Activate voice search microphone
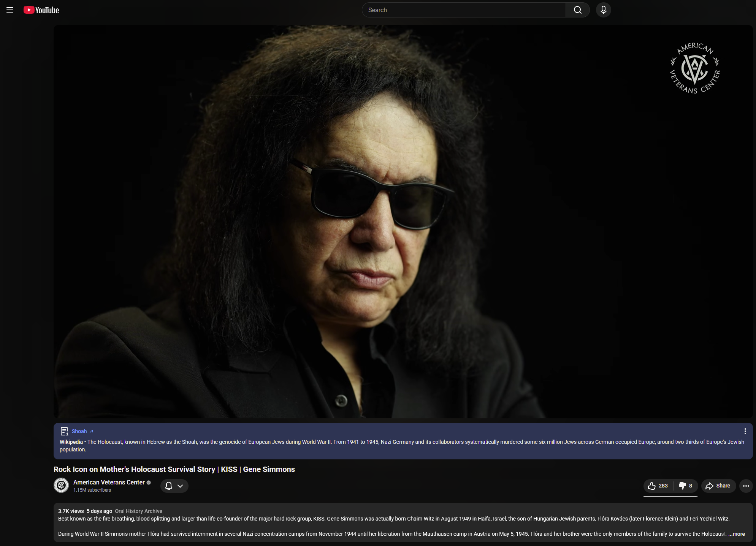The image size is (756, 546). coord(603,10)
